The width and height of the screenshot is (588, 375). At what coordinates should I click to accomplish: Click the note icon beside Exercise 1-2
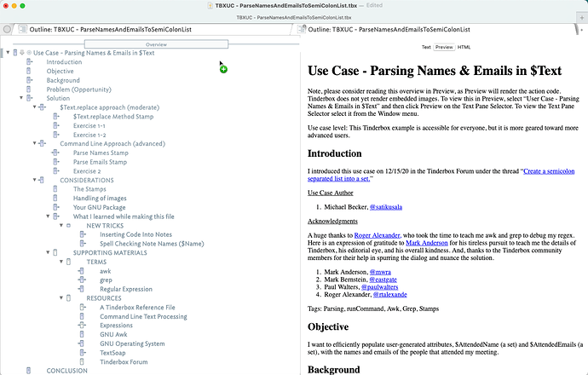(x=56, y=135)
